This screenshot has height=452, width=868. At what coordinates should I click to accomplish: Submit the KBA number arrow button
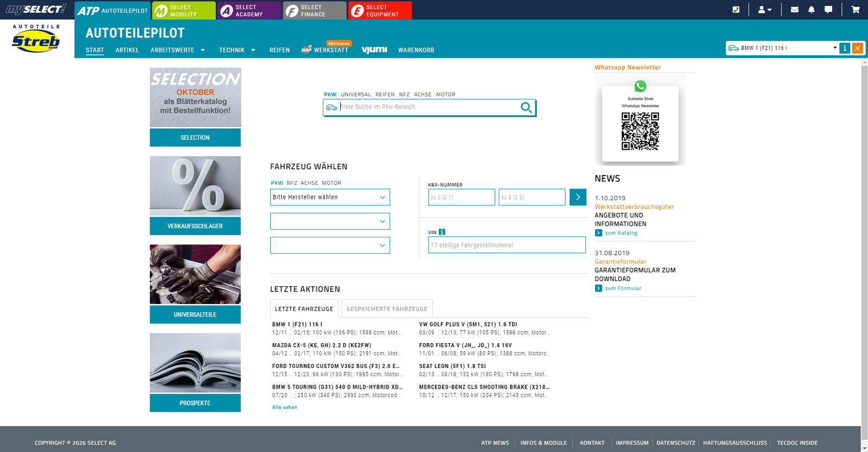(x=578, y=197)
